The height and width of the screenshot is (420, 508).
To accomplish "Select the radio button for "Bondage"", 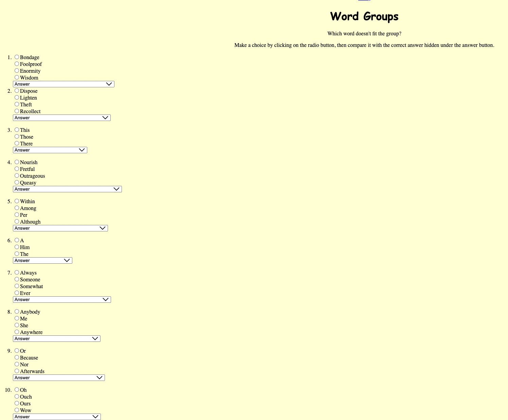I will tap(17, 57).
